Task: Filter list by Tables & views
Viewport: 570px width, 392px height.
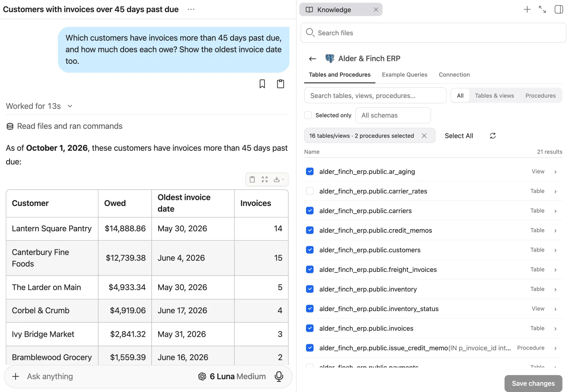Action: (x=494, y=96)
